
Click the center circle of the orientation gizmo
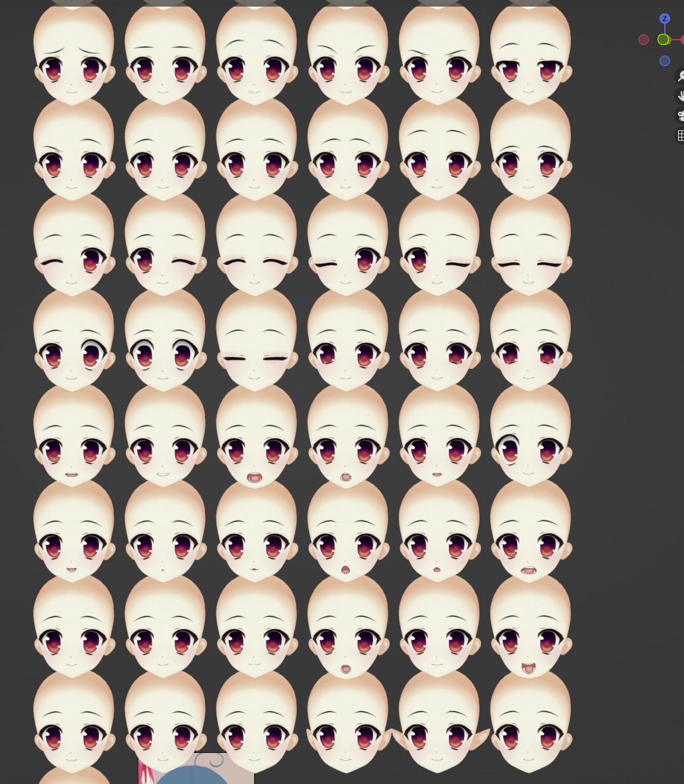coord(663,40)
